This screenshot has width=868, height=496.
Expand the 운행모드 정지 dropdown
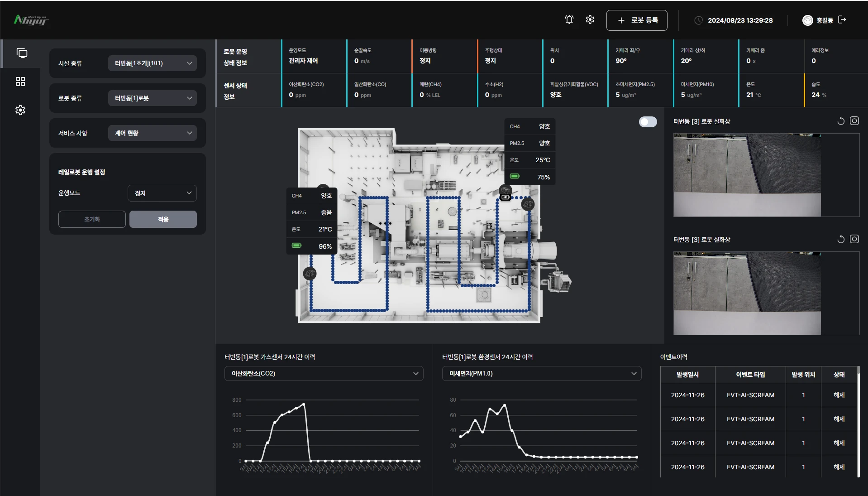click(162, 193)
